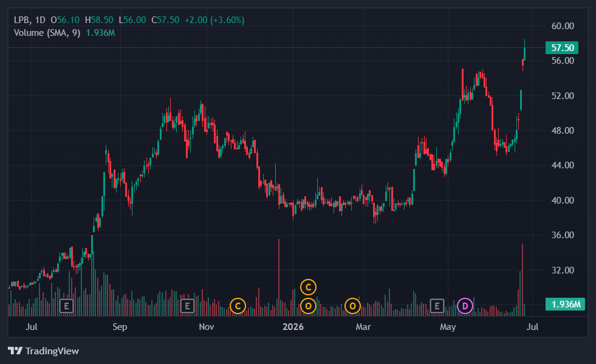Click the green 57.50 current price tag
This screenshot has height=364, width=596.
[x=562, y=48]
